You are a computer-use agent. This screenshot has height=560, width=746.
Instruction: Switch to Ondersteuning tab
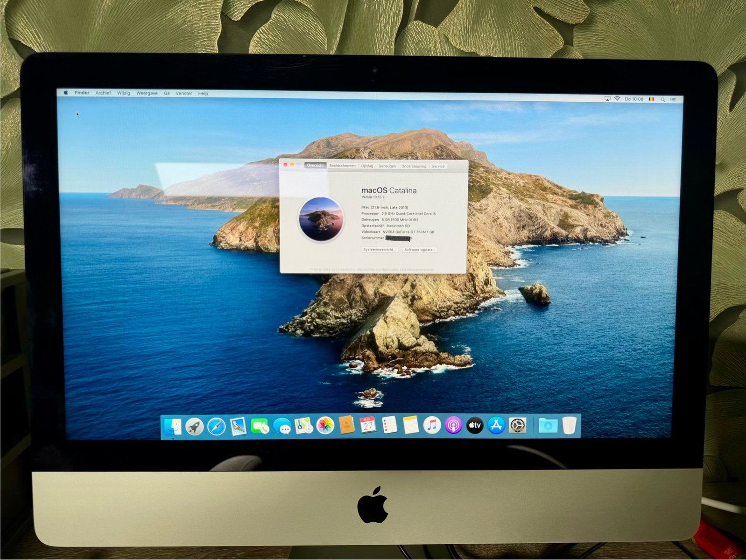pyautogui.click(x=414, y=166)
